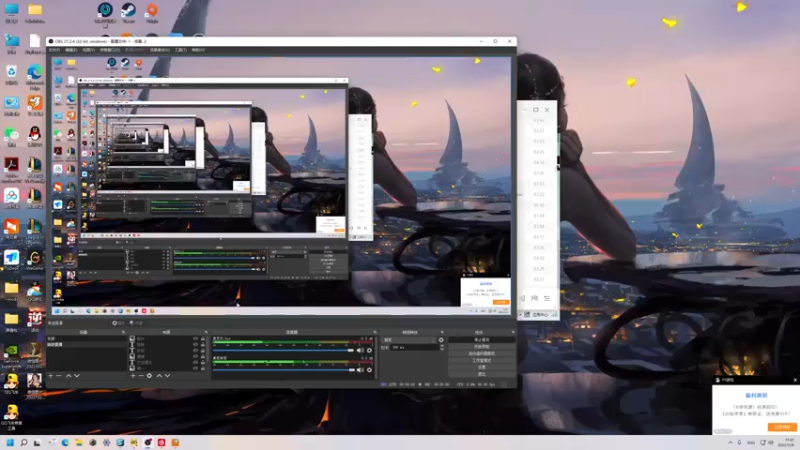Click the Exit button in the Controls dock
This screenshot has width=800, height=450.
pos(482,374)
